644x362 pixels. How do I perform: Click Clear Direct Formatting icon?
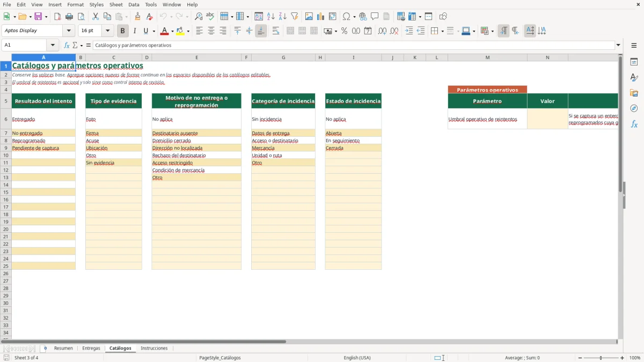tap(150, 17)
